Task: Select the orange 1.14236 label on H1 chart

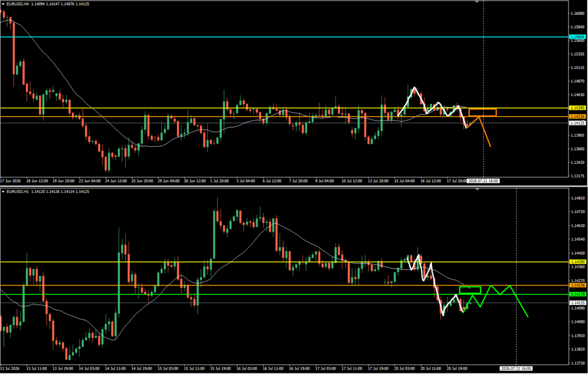Action: (578, 286)
